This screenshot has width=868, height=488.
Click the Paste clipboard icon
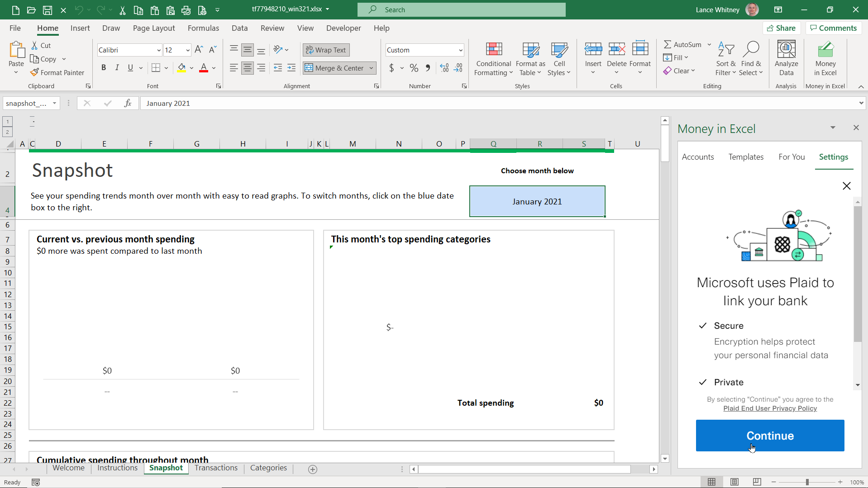click(16, 50)
